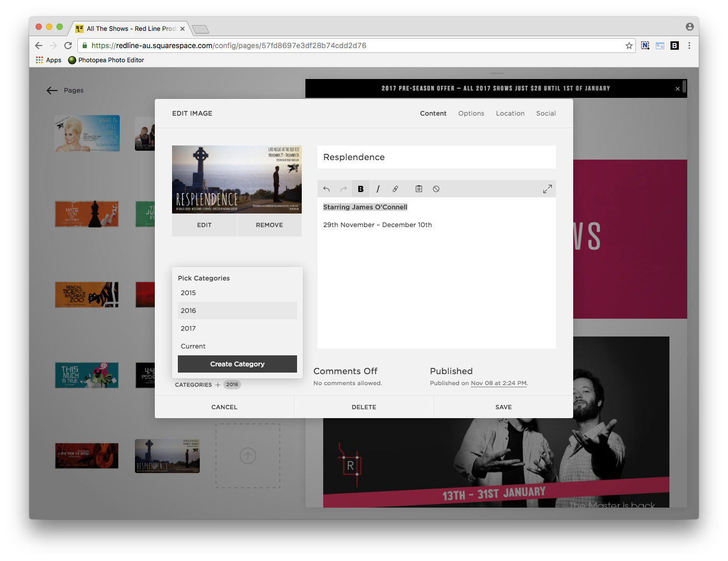Image resolution: width=728 pixels, height=561 pixels.
Task: Expand the text editor to fullscreen
Action: [548, 189]
